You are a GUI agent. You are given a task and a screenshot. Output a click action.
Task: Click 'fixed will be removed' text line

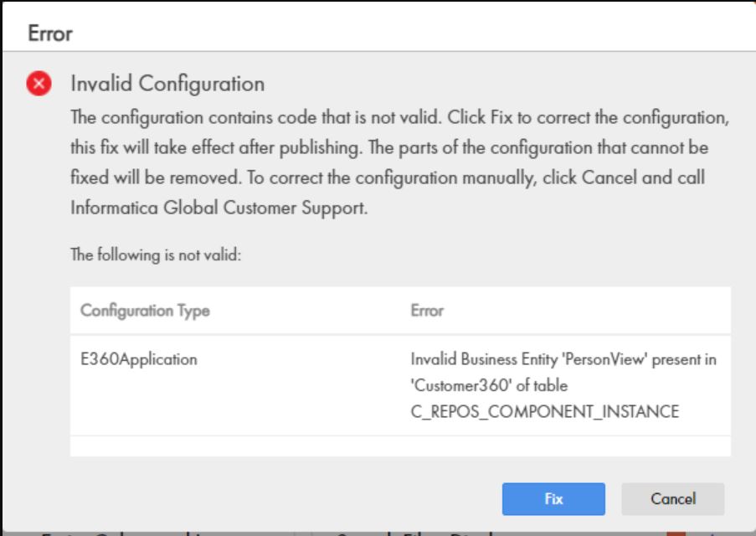tap(388, 178)
